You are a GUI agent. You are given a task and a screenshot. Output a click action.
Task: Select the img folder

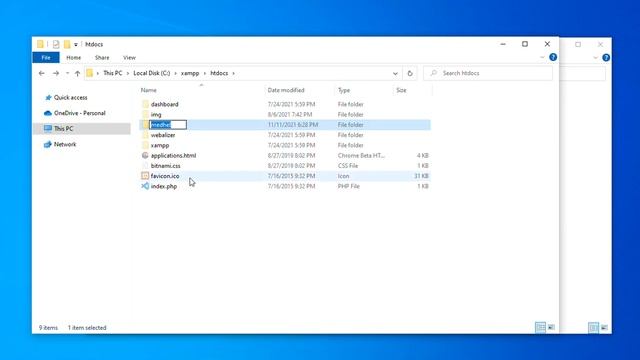point(156,115)
